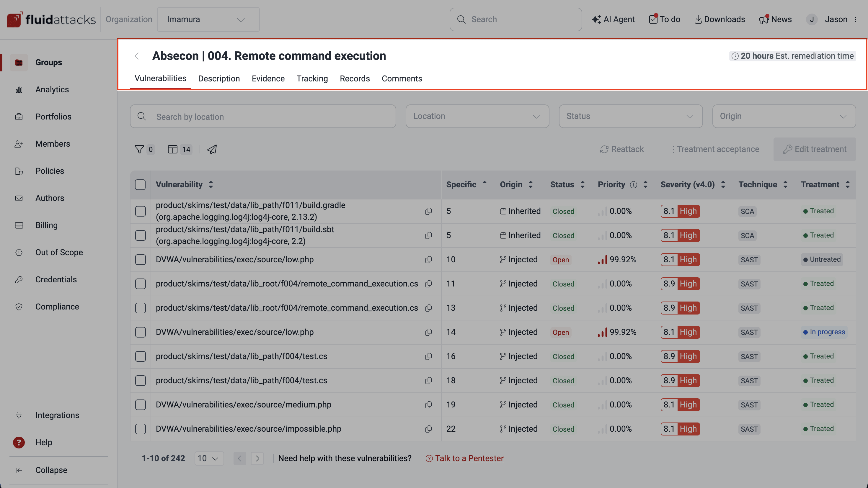
Task: Select the Portfolios icon in the sidebar
Action: pyautogui.click(x=19, y=117)
